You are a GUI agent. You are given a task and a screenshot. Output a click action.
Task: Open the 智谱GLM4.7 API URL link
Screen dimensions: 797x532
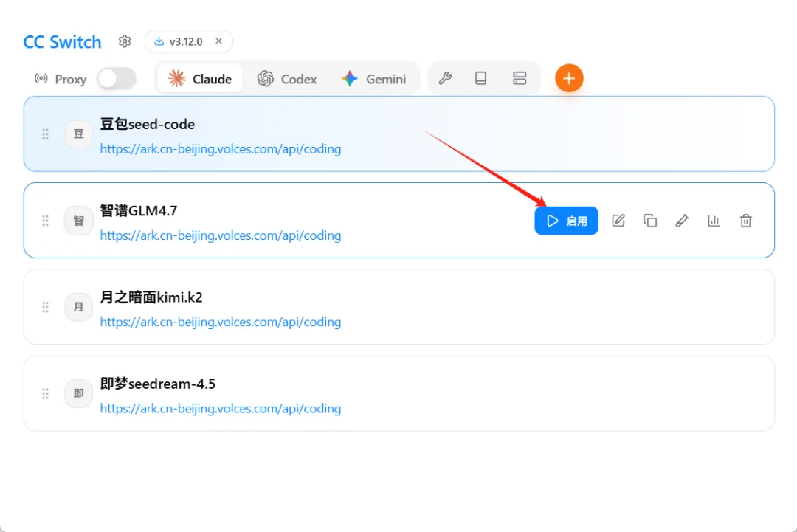(221, 235)
